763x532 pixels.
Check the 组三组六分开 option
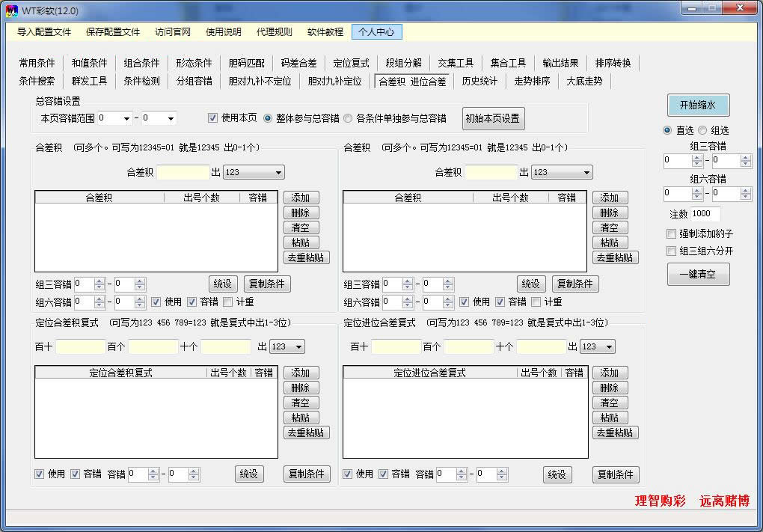tap(669, 251)
